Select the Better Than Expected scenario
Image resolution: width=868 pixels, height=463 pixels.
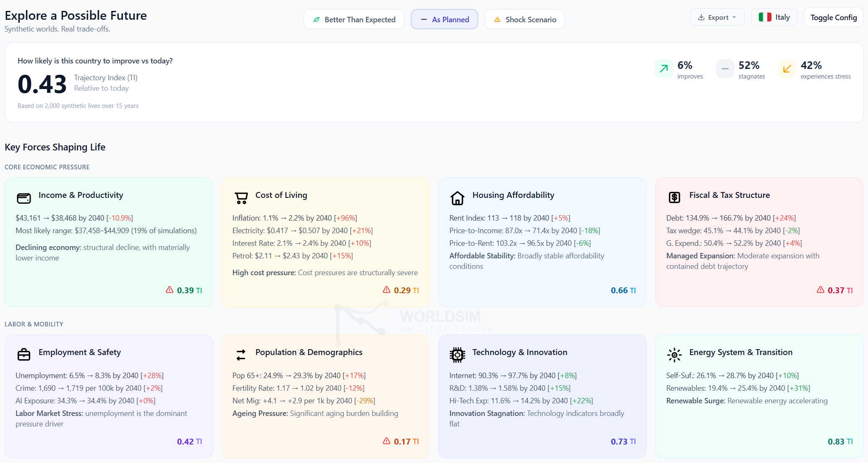(354, 19)
